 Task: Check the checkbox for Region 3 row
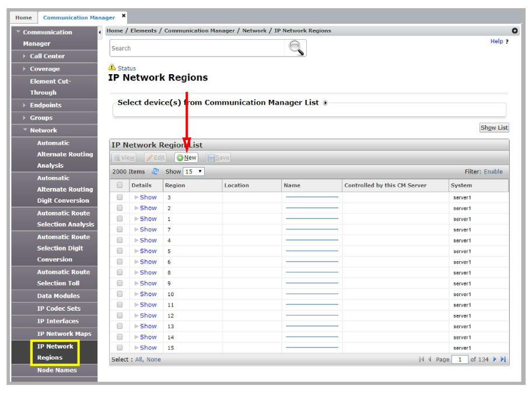(120, 197)
